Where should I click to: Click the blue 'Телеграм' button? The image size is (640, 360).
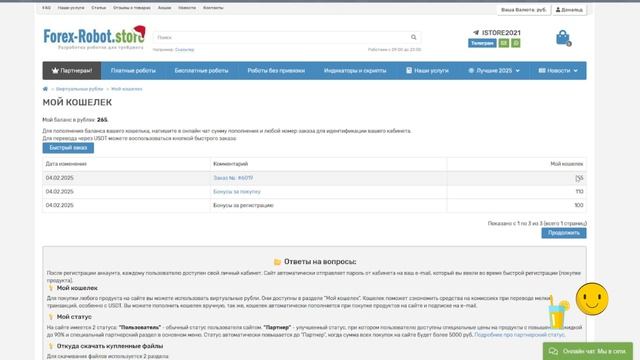(482, 43)
